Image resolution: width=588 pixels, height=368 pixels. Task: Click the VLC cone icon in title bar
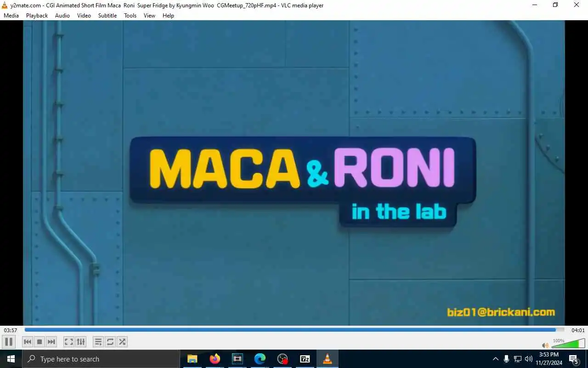5,6
